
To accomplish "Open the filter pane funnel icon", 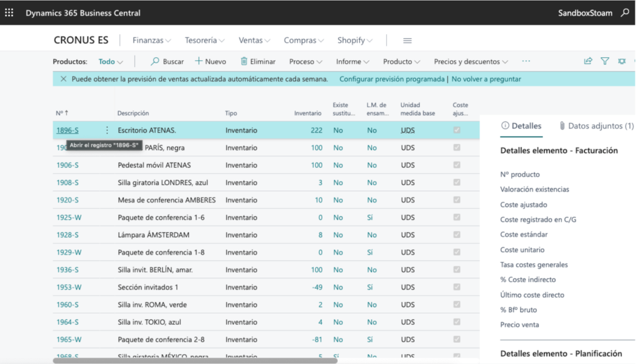I will (x=605, y=61).
